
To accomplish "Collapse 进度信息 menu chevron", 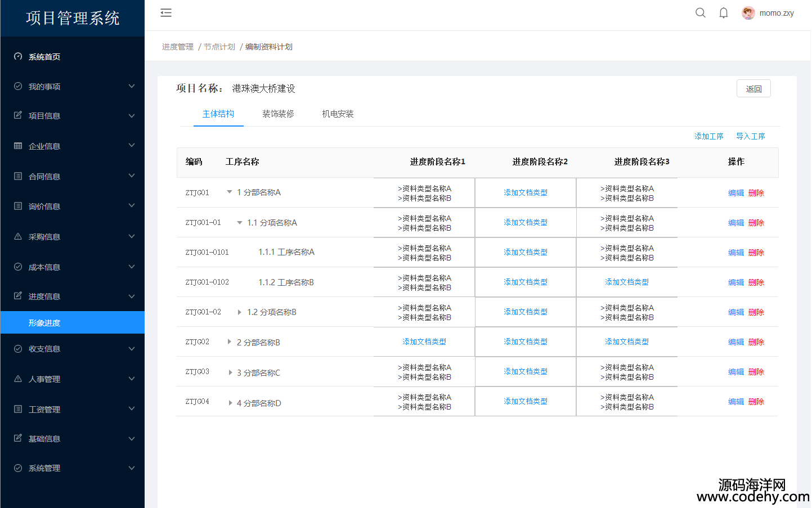I will [x=132, y=296].
